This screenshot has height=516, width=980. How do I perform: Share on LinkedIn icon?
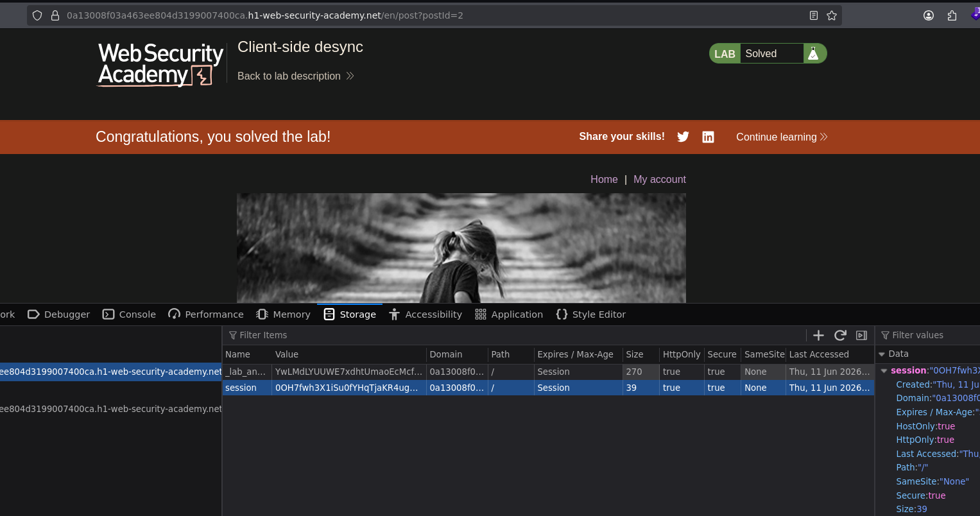708,137
